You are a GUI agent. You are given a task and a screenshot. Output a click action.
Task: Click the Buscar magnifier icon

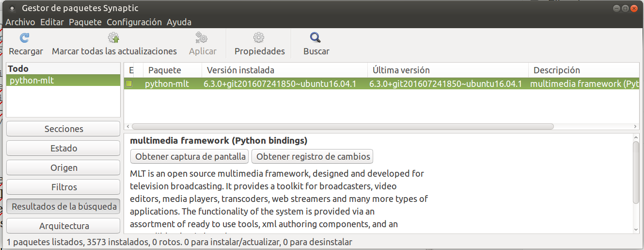(x=315, y=38)
